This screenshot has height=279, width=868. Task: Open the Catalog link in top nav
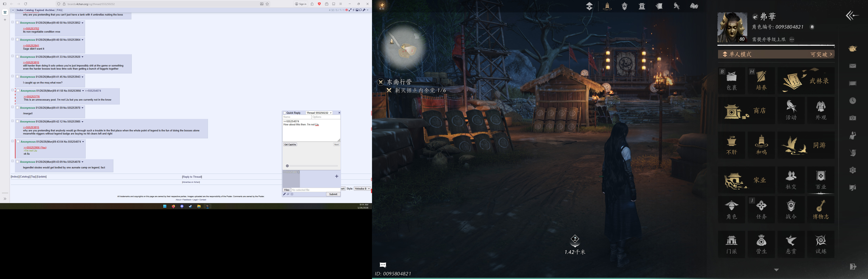29,10
